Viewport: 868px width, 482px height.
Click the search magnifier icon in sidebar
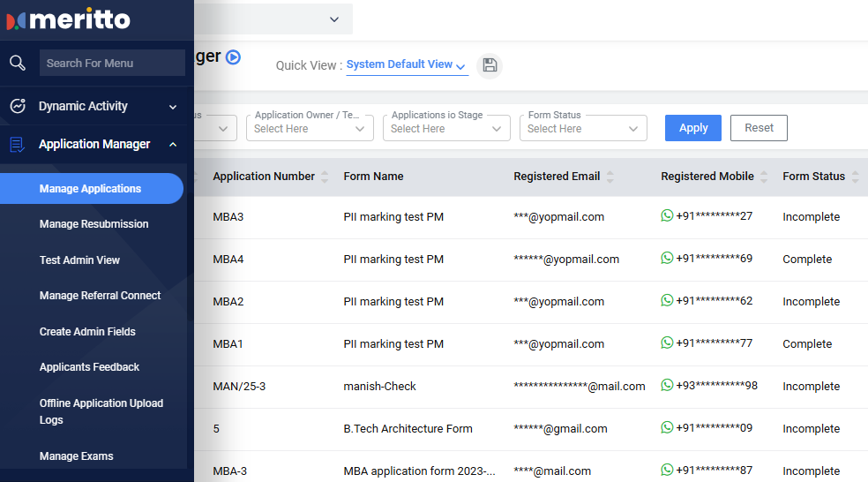coord(17,63)
